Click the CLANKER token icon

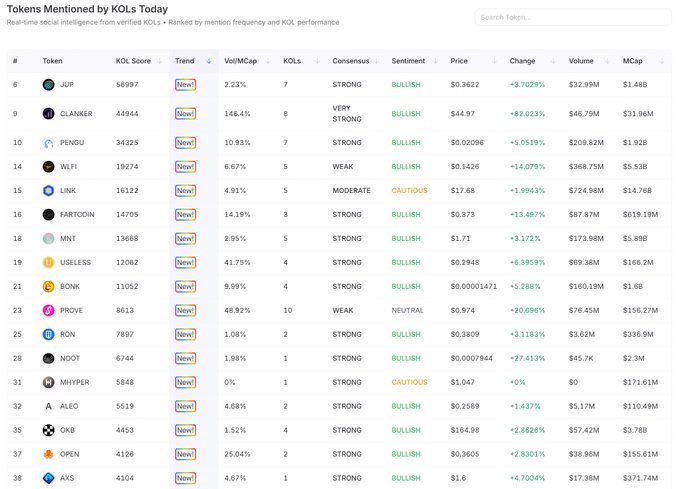[x=48, y=114]
